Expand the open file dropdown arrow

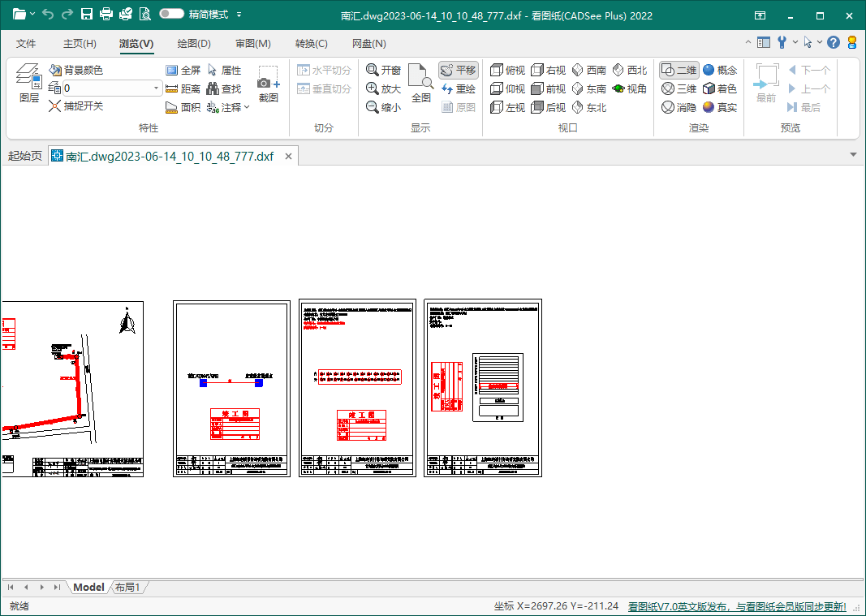32,15
